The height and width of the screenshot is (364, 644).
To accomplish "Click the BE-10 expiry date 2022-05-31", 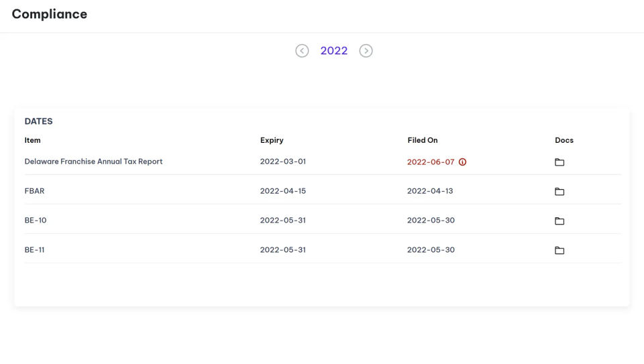I will pos(283,221).
